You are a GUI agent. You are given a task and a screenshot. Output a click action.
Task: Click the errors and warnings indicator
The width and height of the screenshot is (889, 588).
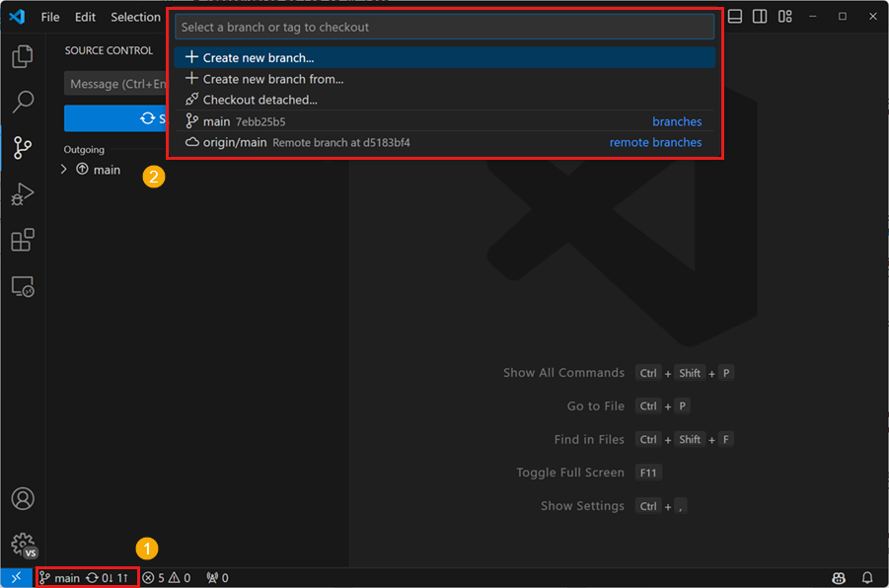click(166, 578)
